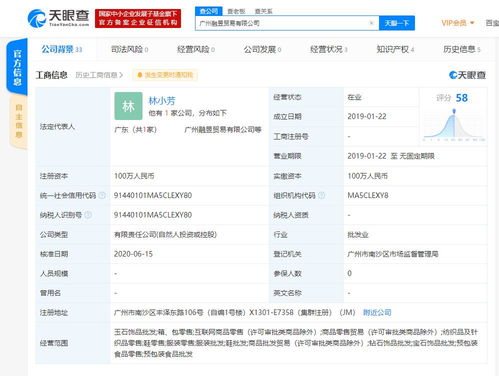Click the 评分 58 score value
The image size is (499, 376).
pos(462,98)
